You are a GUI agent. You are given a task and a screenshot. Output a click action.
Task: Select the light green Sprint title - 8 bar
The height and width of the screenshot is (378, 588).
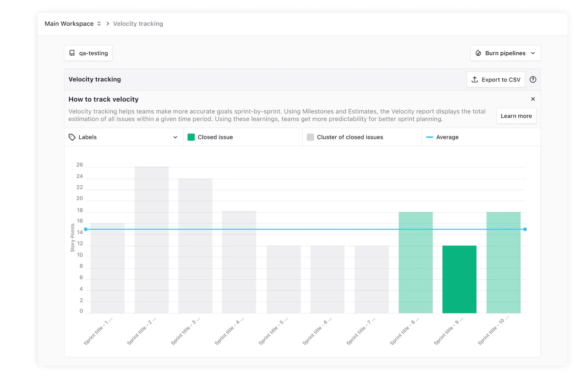click(x=416, y=262)
